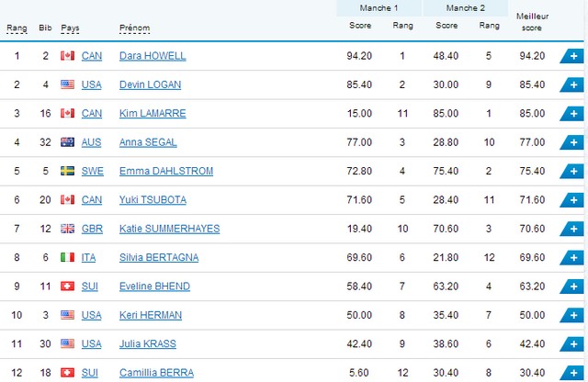Click the Prénom column header
The width and height of the screenshot is (588, 382).
tap(135, 28)
